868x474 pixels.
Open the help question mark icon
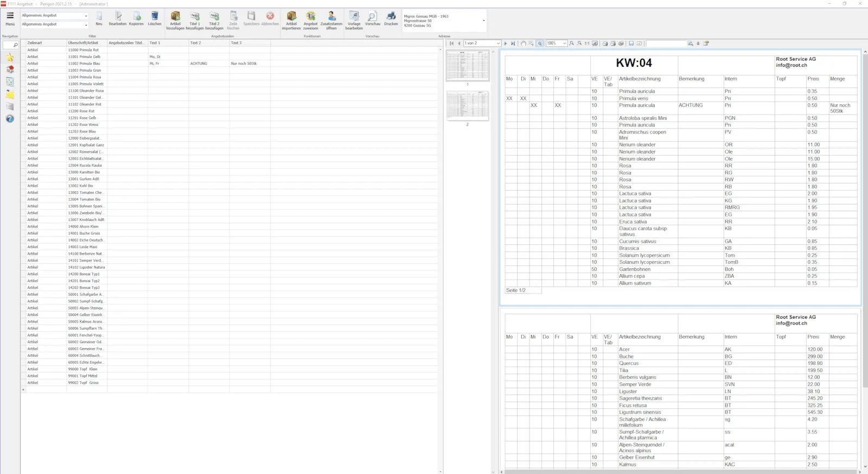[x=10, y=118]
